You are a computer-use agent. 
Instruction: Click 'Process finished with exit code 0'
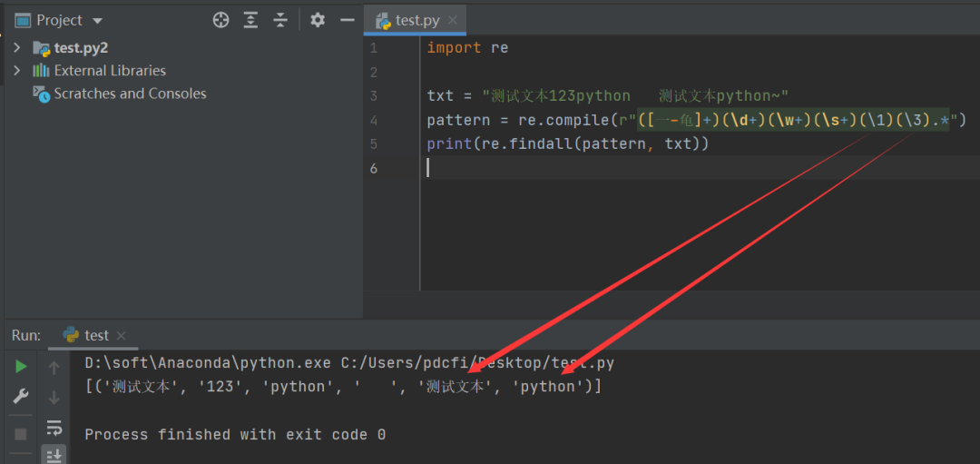point(235,435)
